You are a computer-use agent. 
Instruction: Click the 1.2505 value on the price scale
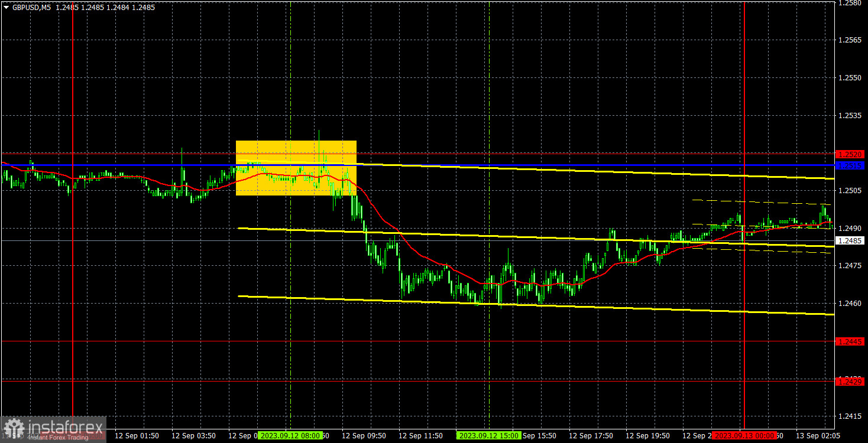click(850, 191)
